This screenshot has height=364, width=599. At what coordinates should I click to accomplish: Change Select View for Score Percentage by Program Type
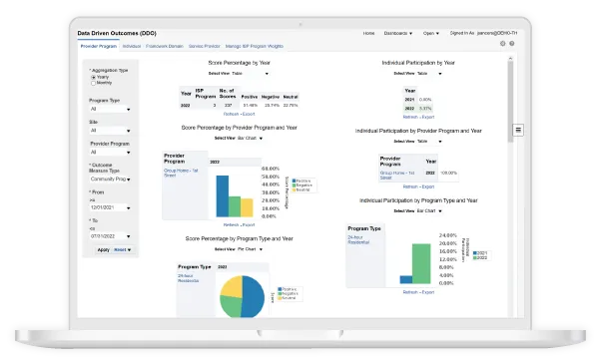point(250,249)
